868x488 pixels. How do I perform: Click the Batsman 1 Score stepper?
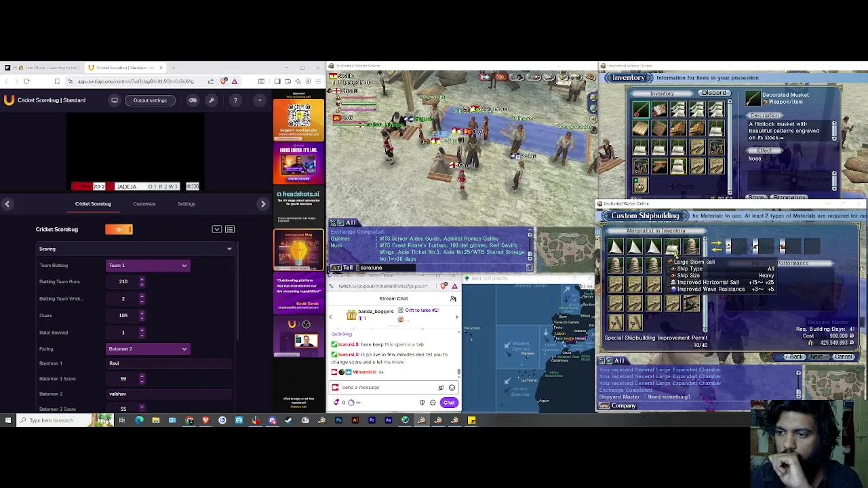142,378
